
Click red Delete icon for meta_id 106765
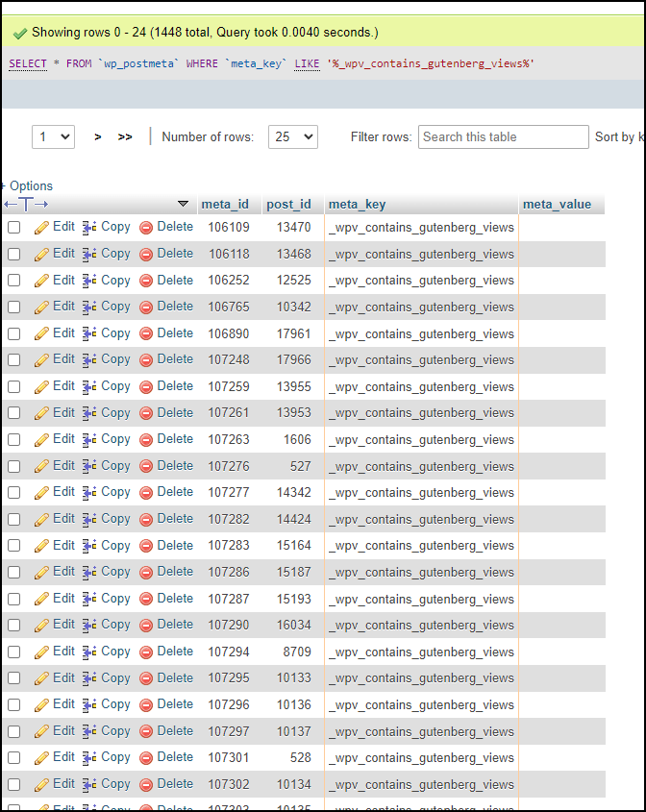pos(146,308)
